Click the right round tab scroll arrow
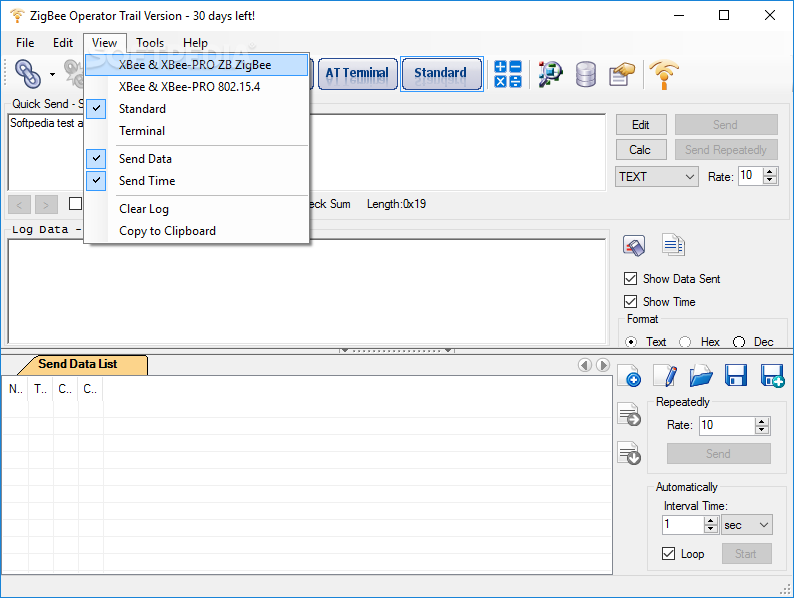The height and width of the screenshot is (598, 794). pyautogui.click(x=603, y=365)
